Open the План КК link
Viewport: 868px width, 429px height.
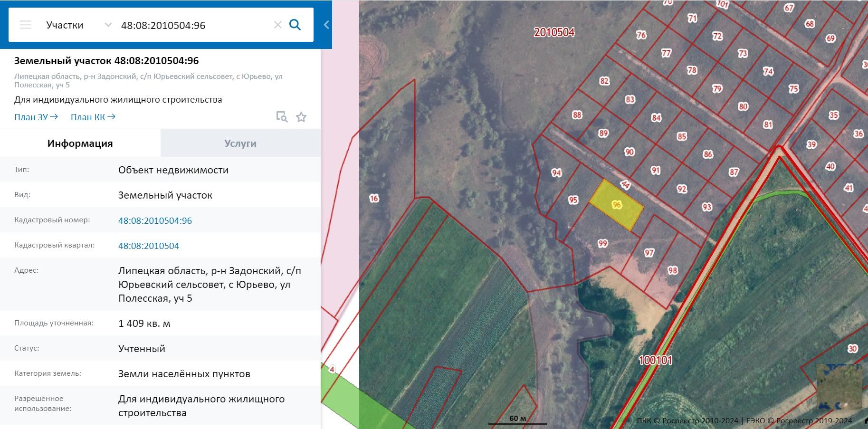coord(93,117)
